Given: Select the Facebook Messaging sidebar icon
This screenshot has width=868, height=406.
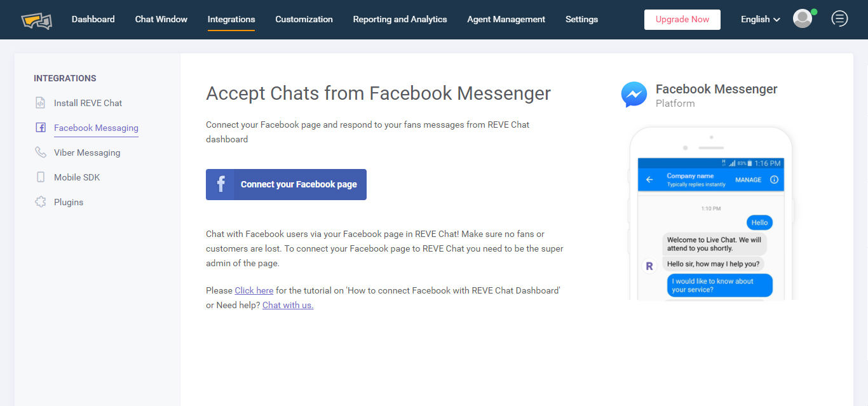Looking at the screenshot, I should [x=41, y=128].
